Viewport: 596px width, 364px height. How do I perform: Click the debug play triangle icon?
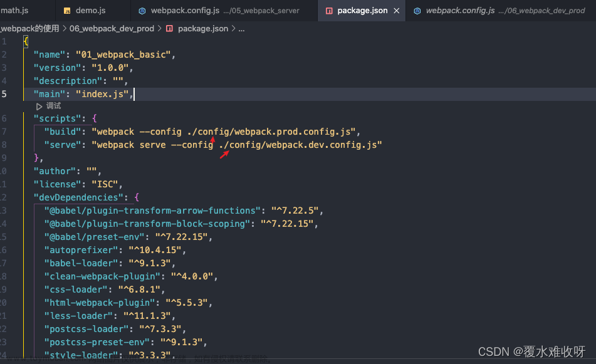coord(39,107)
